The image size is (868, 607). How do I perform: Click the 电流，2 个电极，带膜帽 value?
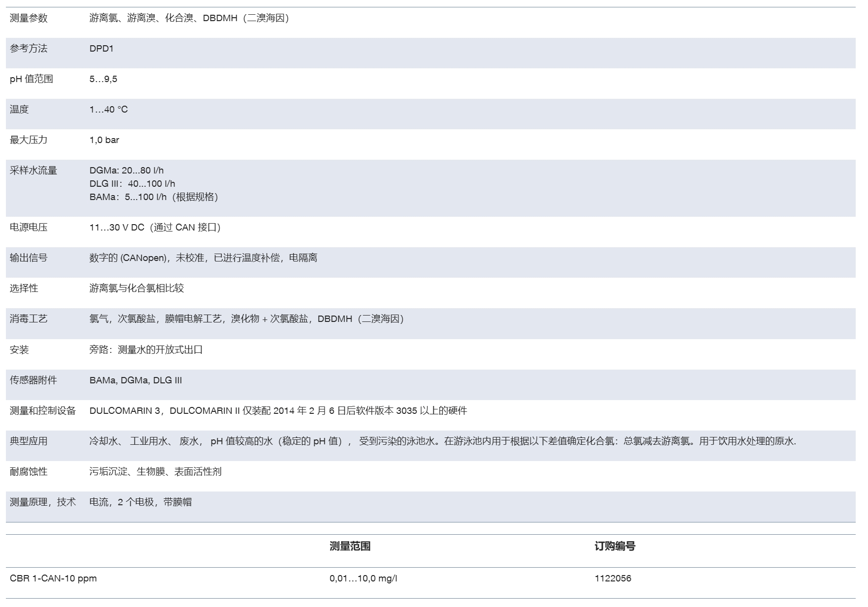pos(141,502)
